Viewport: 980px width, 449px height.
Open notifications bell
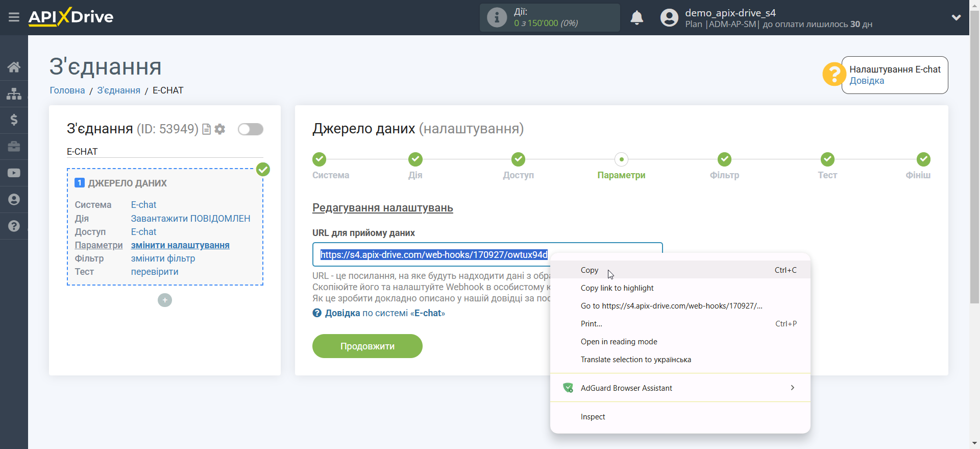pos(636,18)
